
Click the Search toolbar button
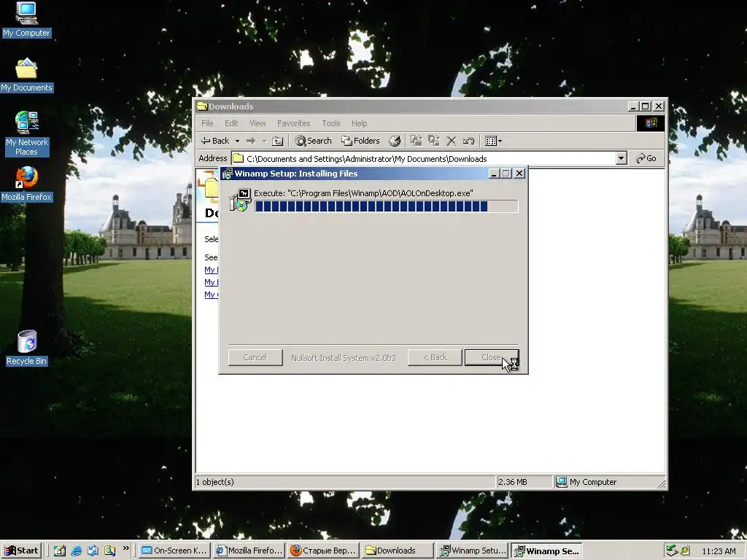click(313, 141)
